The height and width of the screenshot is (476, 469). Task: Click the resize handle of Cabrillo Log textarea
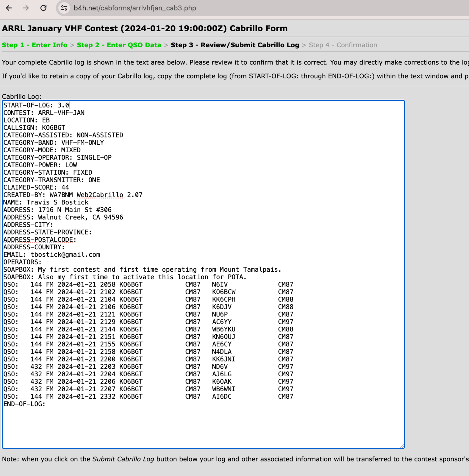point(402,446)
